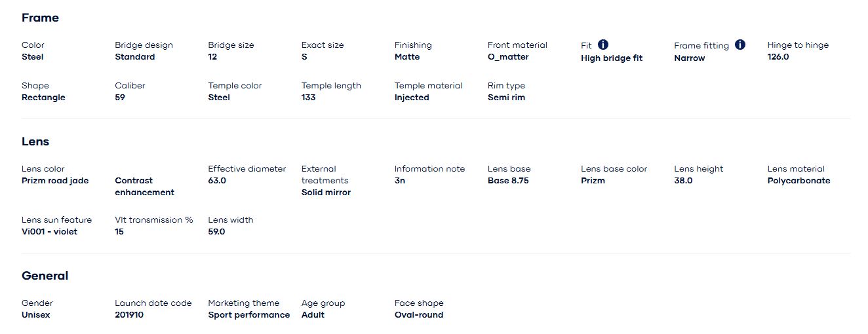Click the Prizm road jade lens color
This screenshot has width=868, height=334.
(x=55, y=181)
